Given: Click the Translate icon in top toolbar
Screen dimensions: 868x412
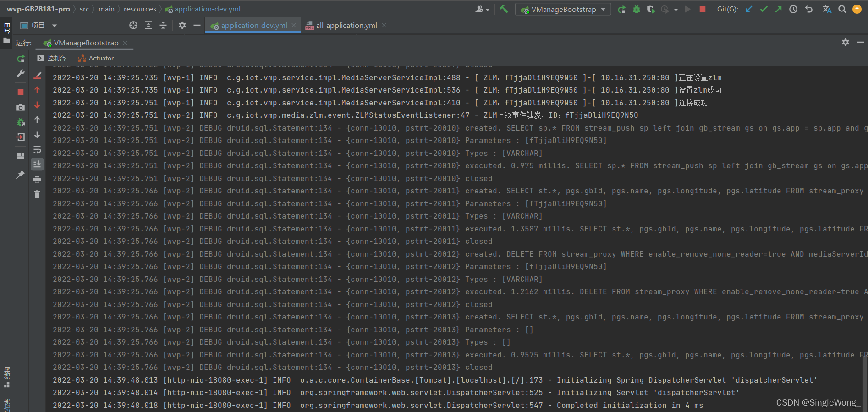Looking at the screenshot, I should (827, 9).
